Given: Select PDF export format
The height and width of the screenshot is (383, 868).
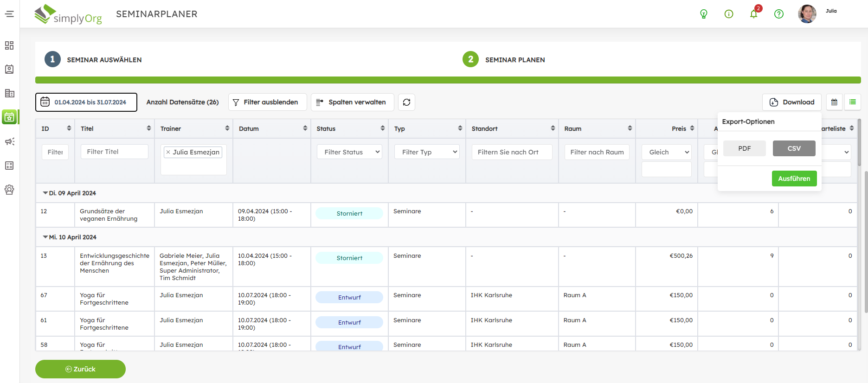Looking at the screenshot, I should pos(744,148).
